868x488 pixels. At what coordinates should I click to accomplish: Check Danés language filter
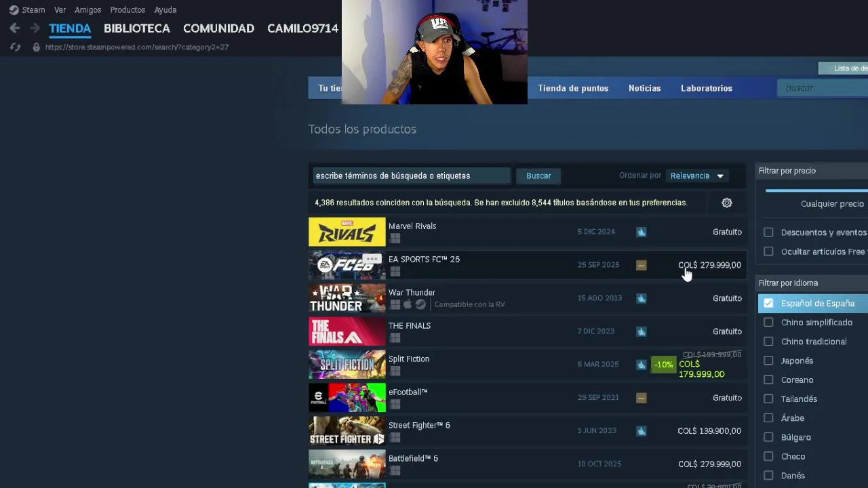click(x=768, y=475)
